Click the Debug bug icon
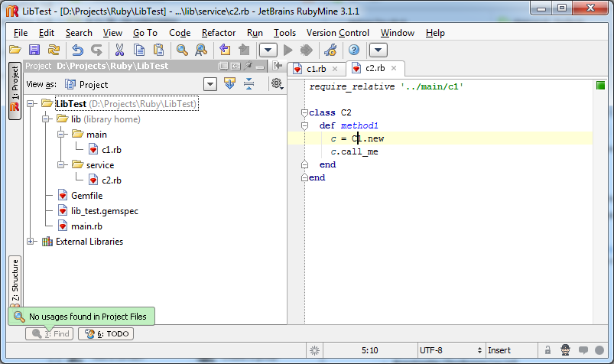This screenshot has width=614, height=364. coord(306,50)
